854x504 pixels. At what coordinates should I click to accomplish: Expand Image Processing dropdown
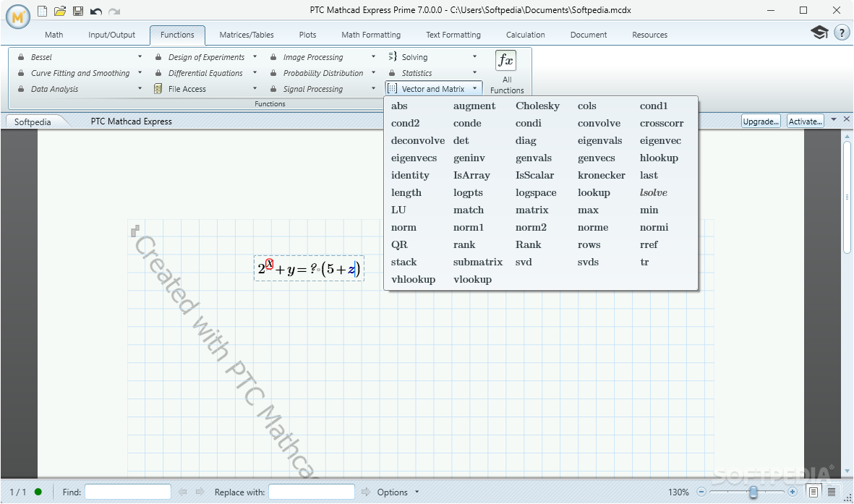click(x=374, y=56)
